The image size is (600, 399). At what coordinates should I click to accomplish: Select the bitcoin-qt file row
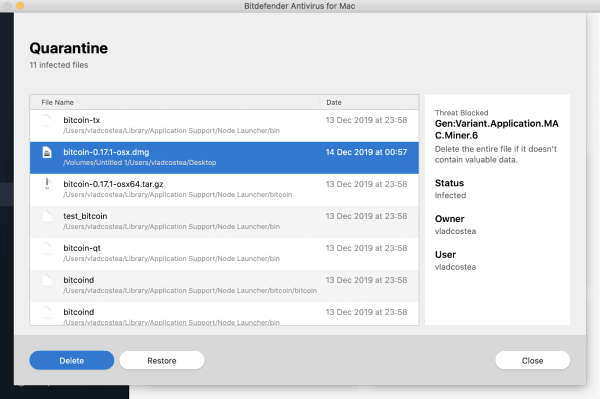[x=224, y=254]
